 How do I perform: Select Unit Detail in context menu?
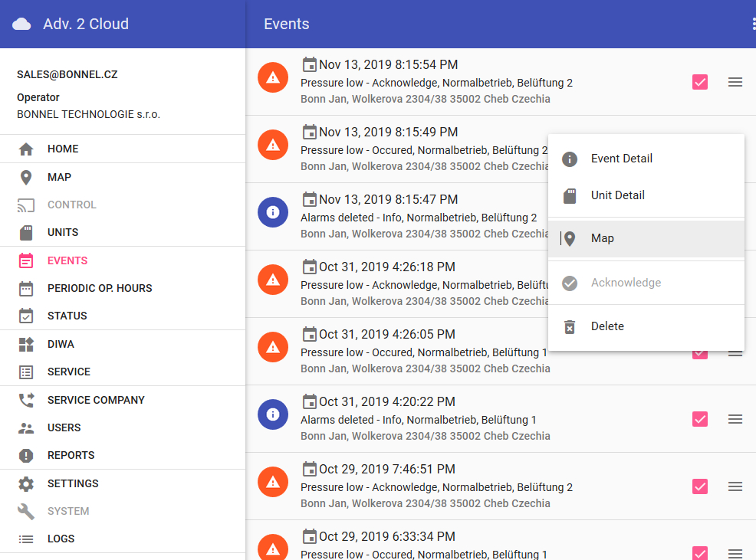617,195
